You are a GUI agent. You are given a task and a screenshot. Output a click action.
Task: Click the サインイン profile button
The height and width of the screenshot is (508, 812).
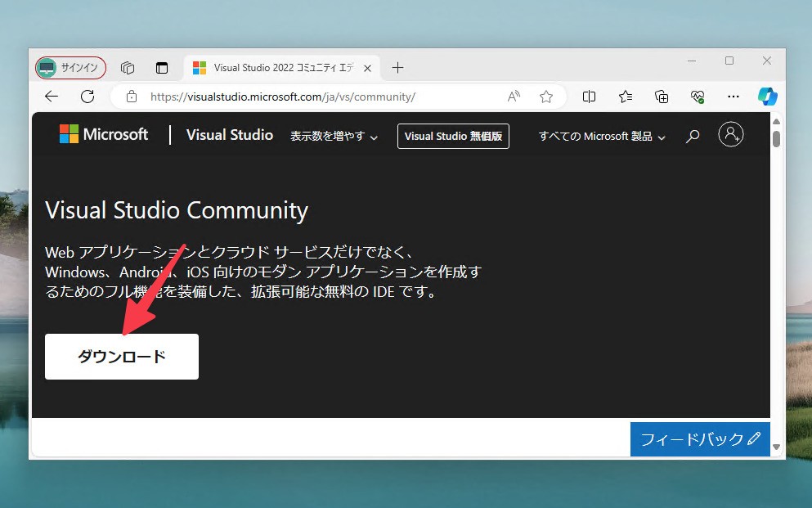(x=70, y=68)
